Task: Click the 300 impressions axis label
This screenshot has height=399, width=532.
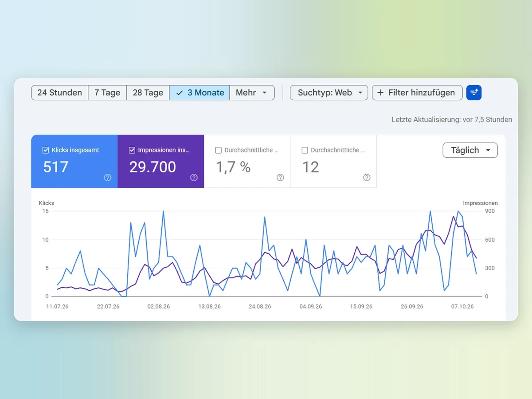Action: pyautogui.click(x=489, y=268)
